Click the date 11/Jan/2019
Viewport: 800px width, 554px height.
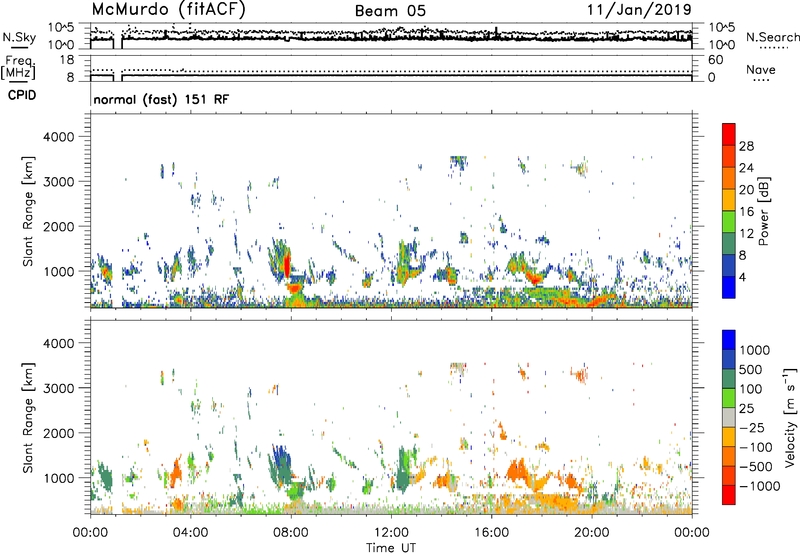pyautogui.click(x=639, y=9)
